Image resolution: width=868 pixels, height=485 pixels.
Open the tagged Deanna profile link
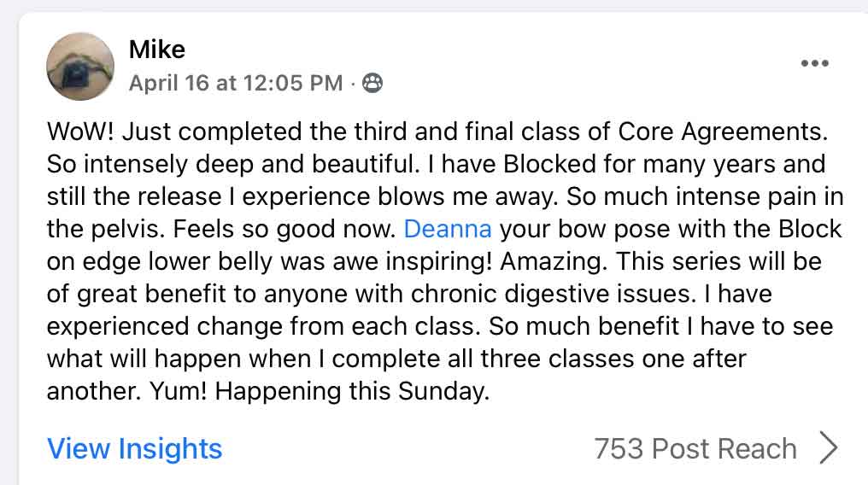click(x=447, y=229)
